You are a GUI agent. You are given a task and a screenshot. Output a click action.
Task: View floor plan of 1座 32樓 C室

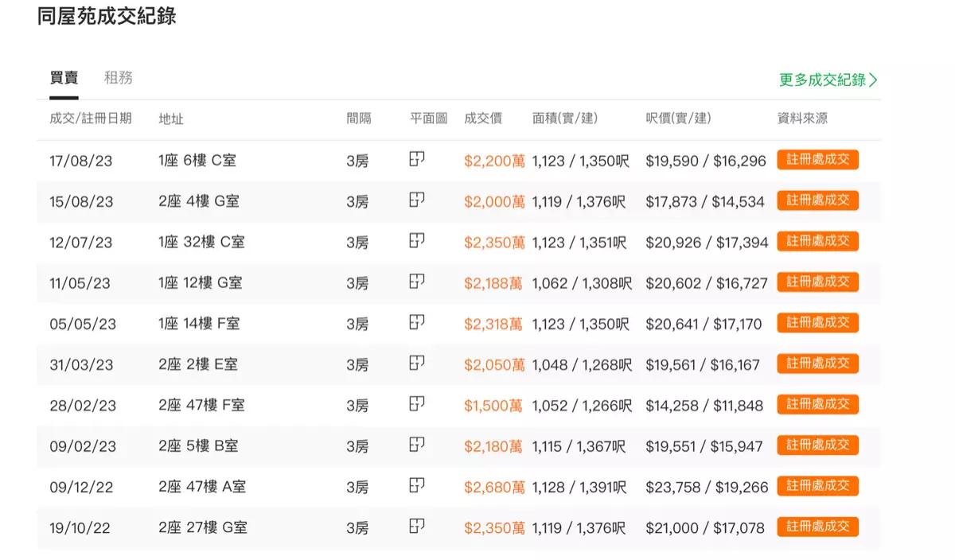click(417, 241)
